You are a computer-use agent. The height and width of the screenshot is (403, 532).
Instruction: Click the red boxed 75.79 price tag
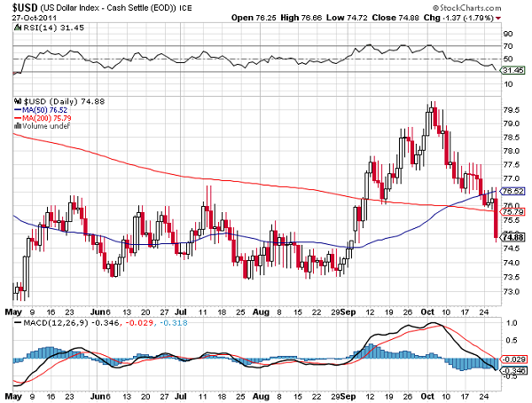[x=513, y=212]
